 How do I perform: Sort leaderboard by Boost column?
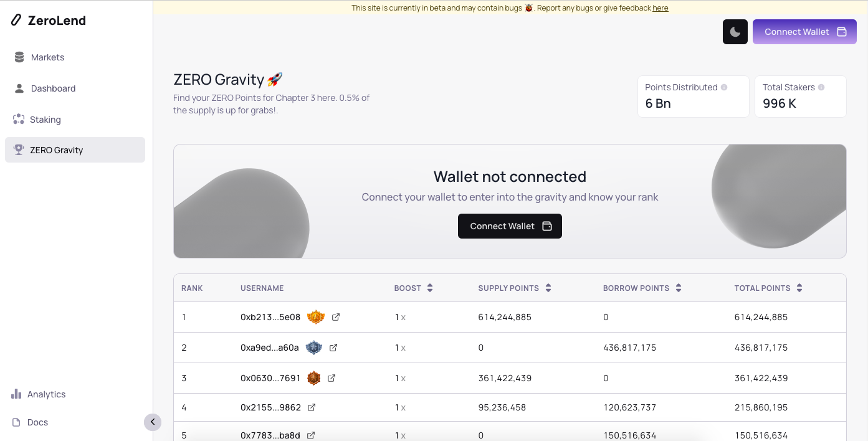430,288
